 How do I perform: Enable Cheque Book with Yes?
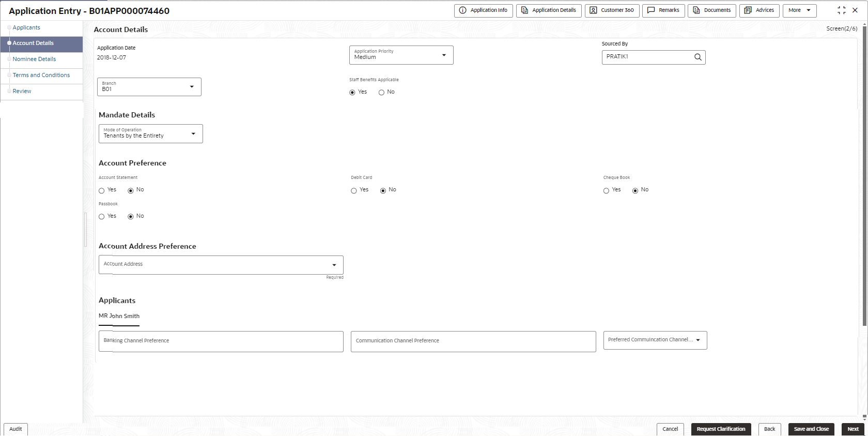606,191
